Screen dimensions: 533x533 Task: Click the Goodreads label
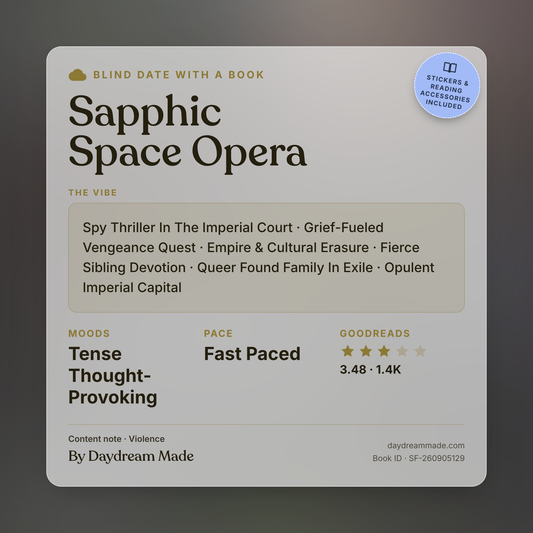[x=375, y=333]
